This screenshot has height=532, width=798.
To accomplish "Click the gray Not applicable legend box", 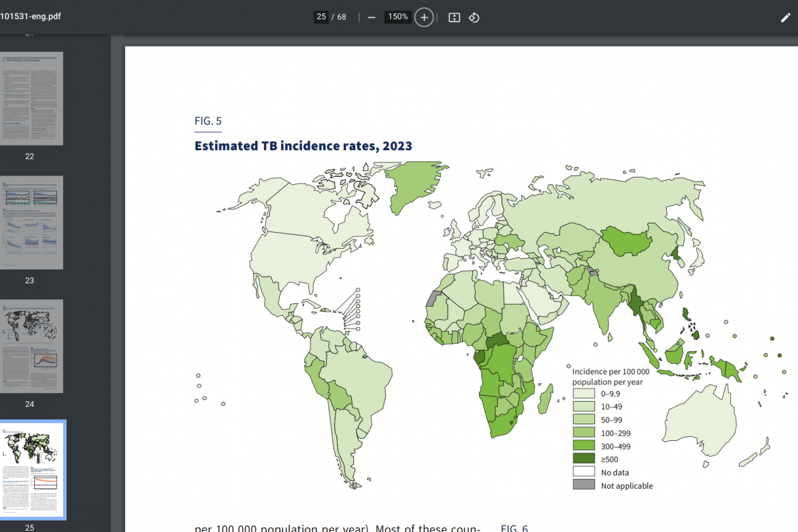I will coord(584,485).
